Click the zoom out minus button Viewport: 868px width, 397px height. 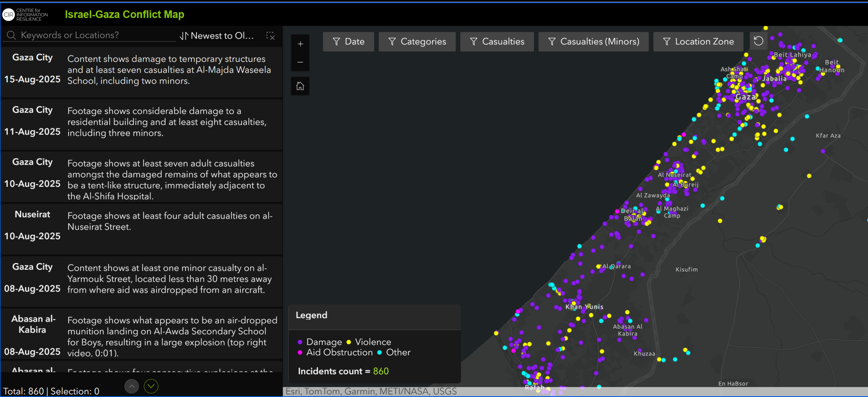point(300,62)
